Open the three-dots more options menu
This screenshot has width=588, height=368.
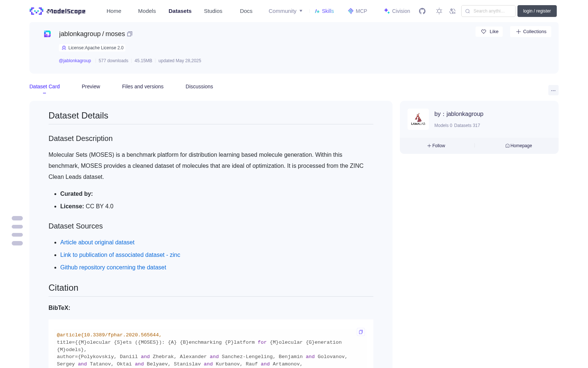pyautogui.click(x=553, y=90)
